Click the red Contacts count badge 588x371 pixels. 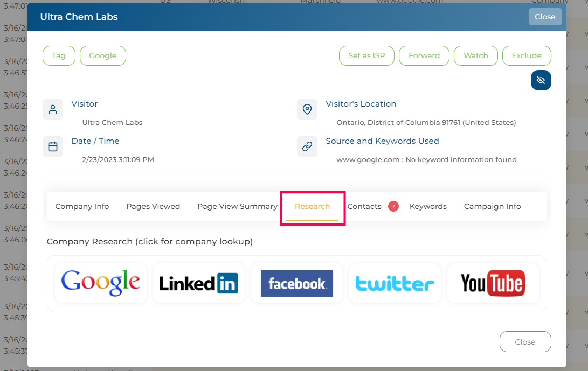[393, 206]
